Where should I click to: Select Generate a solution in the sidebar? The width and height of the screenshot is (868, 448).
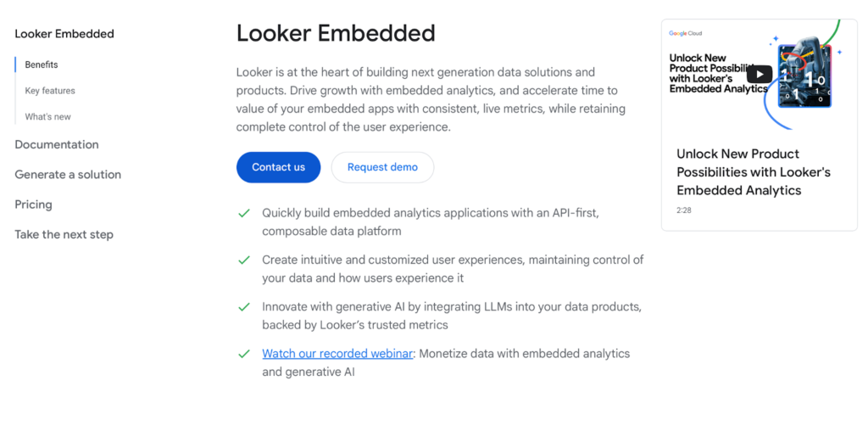coord(68,175)
